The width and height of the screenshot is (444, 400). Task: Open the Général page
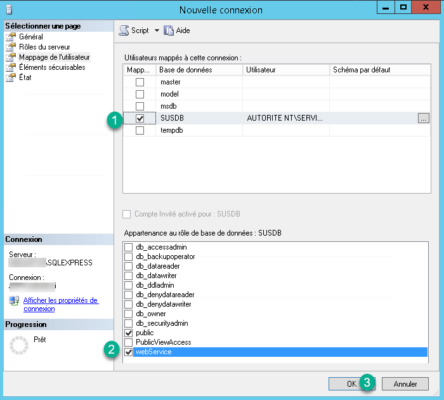click(31, 37)
